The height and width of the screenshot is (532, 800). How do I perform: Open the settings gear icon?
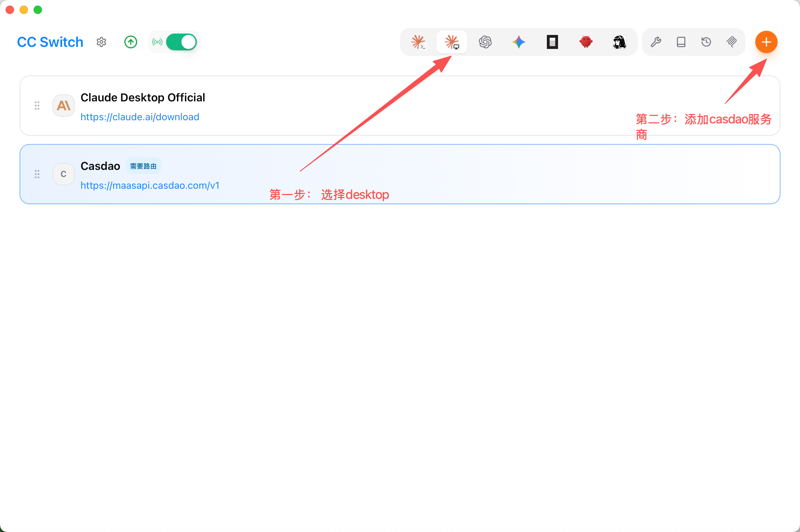click(101, 42)
